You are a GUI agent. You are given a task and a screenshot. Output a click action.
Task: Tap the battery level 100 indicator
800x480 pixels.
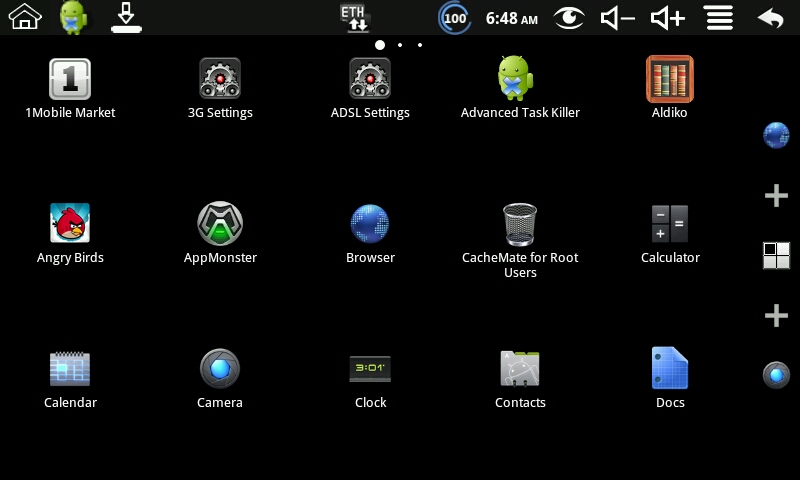click(x=454, y=18)
